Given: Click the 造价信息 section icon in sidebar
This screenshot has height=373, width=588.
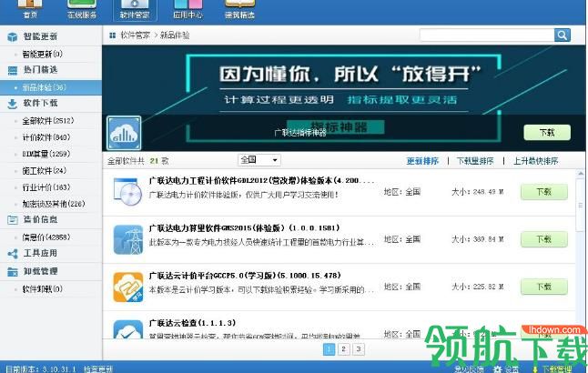Looking at the screenshot, I should point(13,220).
